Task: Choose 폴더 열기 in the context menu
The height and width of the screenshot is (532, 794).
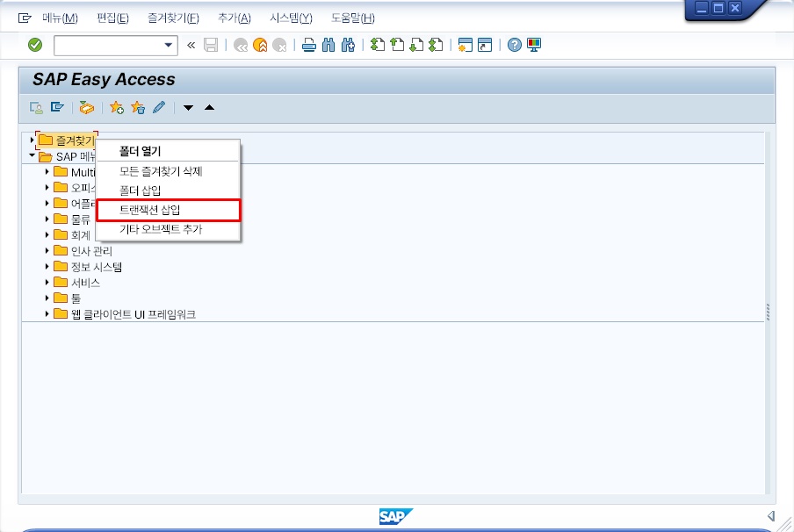Action: click(168, 151)
